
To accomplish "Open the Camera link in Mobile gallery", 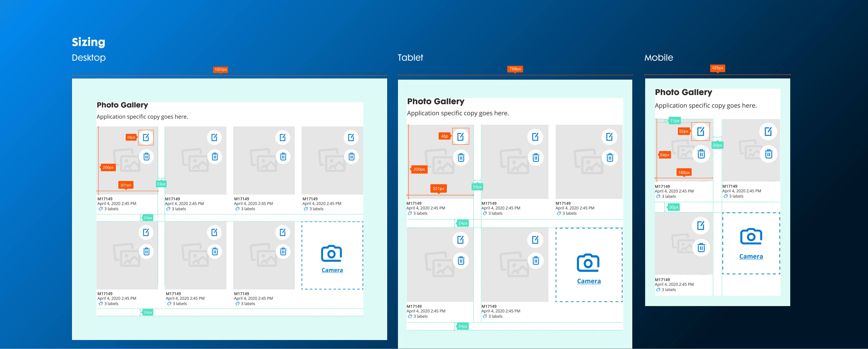I will pos(751,257).
